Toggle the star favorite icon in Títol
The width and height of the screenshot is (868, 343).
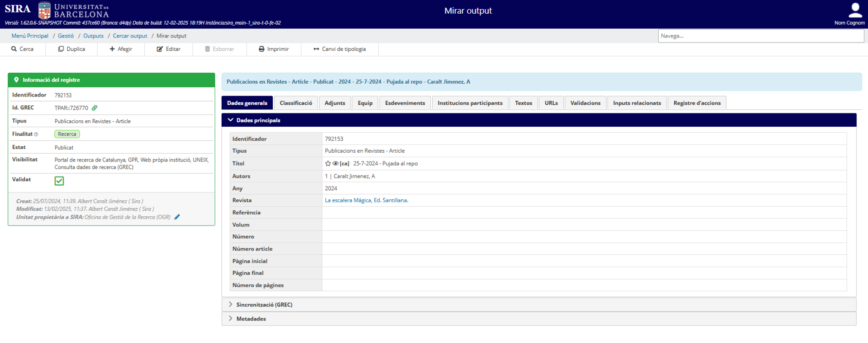[x=328, y=164]
